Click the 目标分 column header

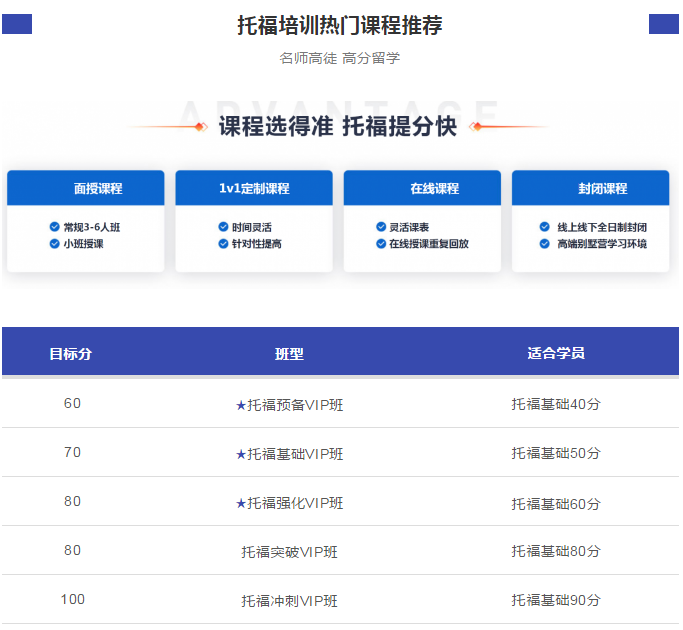71,353
